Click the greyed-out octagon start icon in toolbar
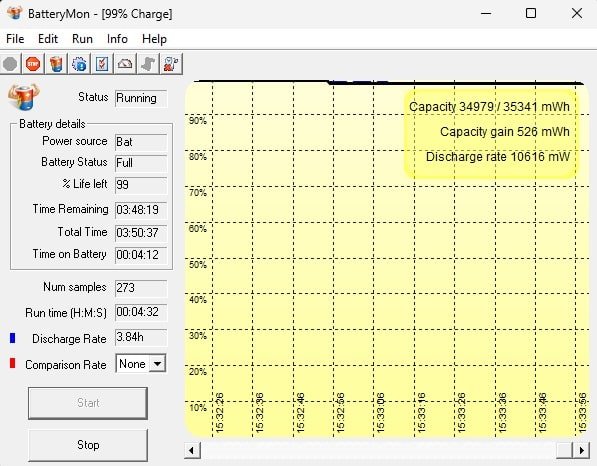This screenshot has width=597, height=466. pos(10,64)
